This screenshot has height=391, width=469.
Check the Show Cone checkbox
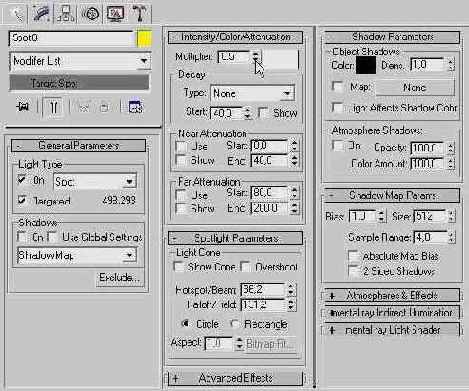coord(178,267)
